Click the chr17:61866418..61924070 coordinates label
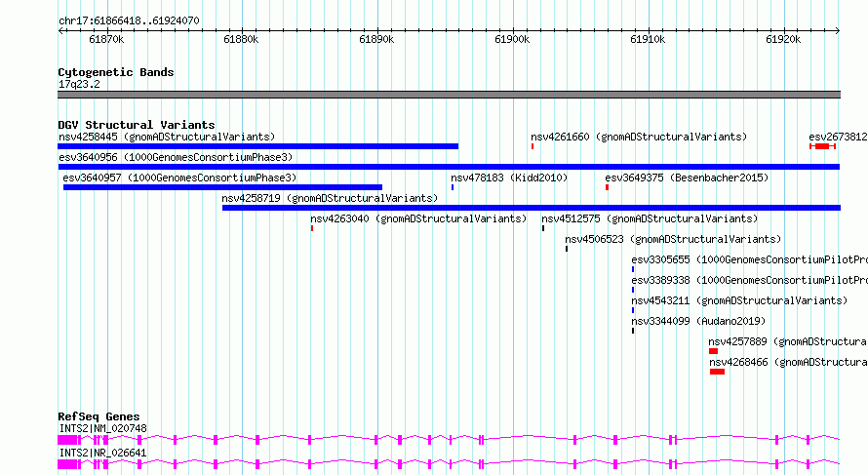Image resolution: width=868 pixels, height=475 pixels. coord(129,21)
